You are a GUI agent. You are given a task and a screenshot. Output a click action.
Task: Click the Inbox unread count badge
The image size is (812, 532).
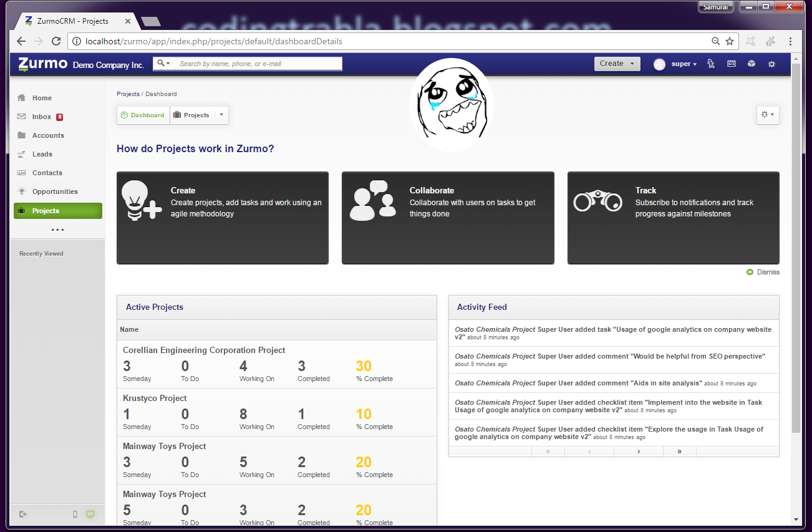[x=59, y=117]
